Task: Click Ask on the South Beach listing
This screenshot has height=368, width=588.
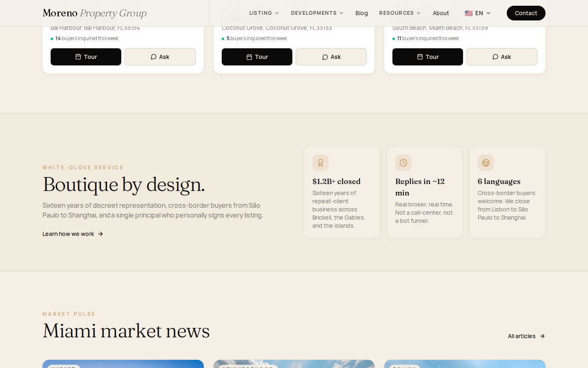Action: (502, 57)
